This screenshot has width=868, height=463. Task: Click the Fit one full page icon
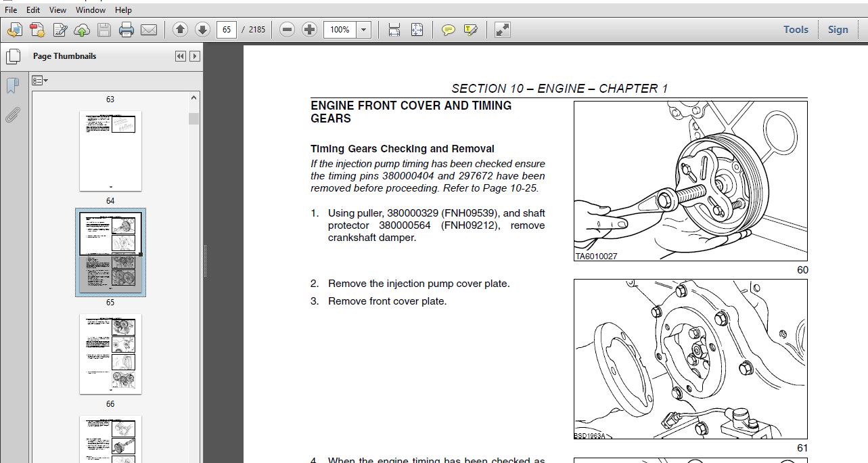click(417, 30)
